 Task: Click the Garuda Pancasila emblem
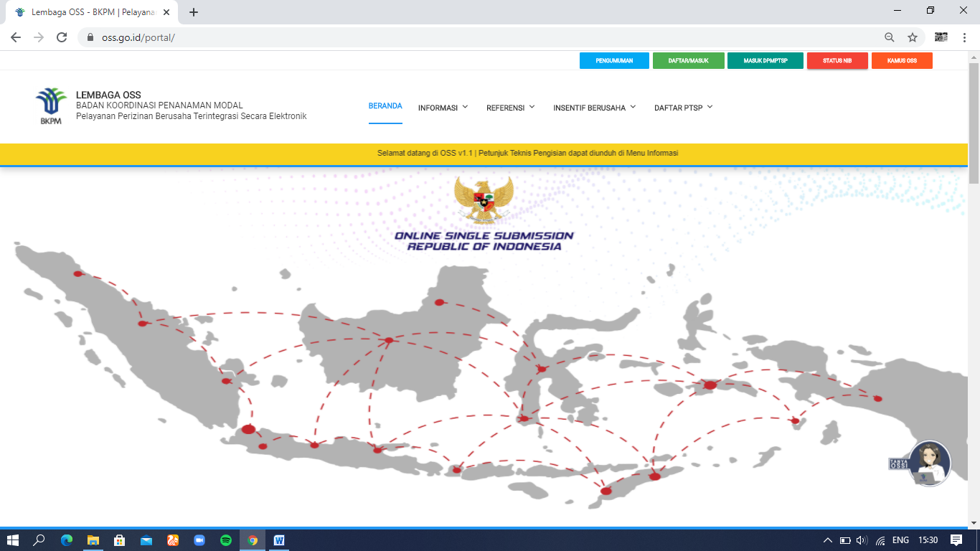[x=484, y=199]
